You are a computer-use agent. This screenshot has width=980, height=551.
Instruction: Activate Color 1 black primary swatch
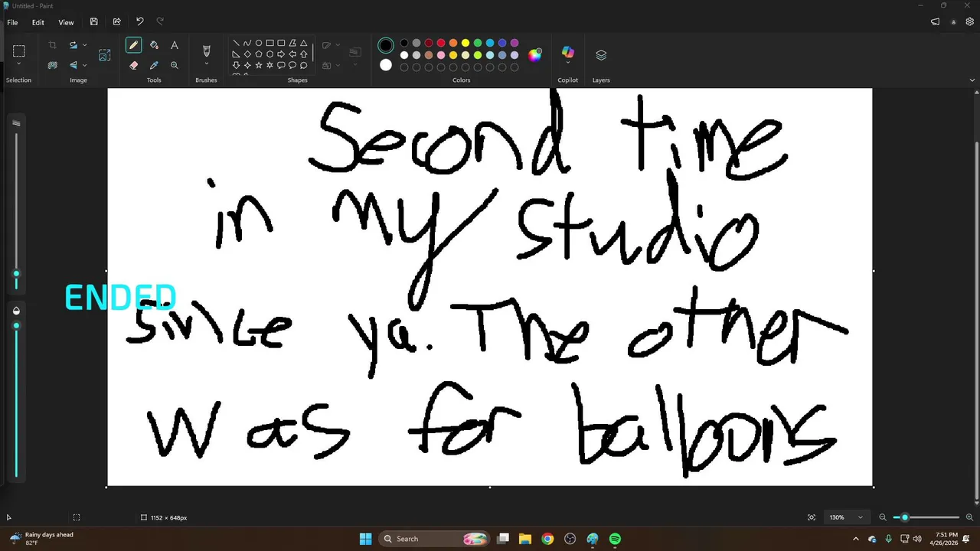pyautogui.click(x=386, y=45)
